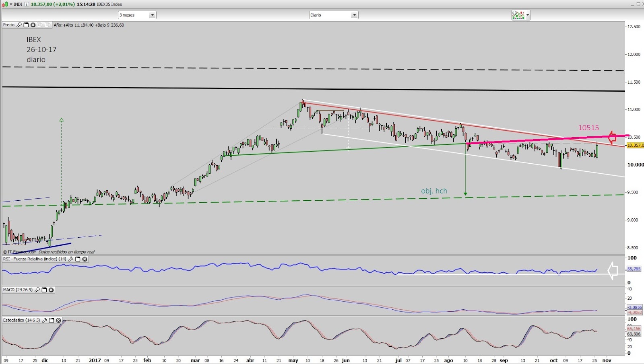
Task: Remove the RSI indicator panel
Action: pyautogui.click(x=85, y=259)
